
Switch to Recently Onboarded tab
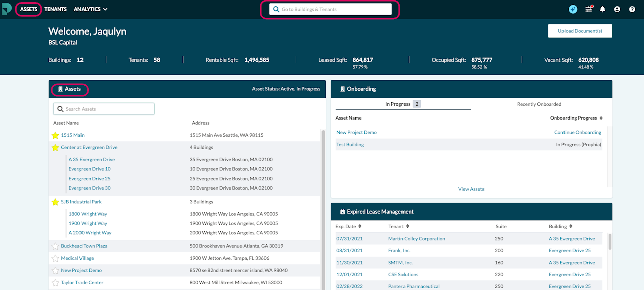pos(539,104)
